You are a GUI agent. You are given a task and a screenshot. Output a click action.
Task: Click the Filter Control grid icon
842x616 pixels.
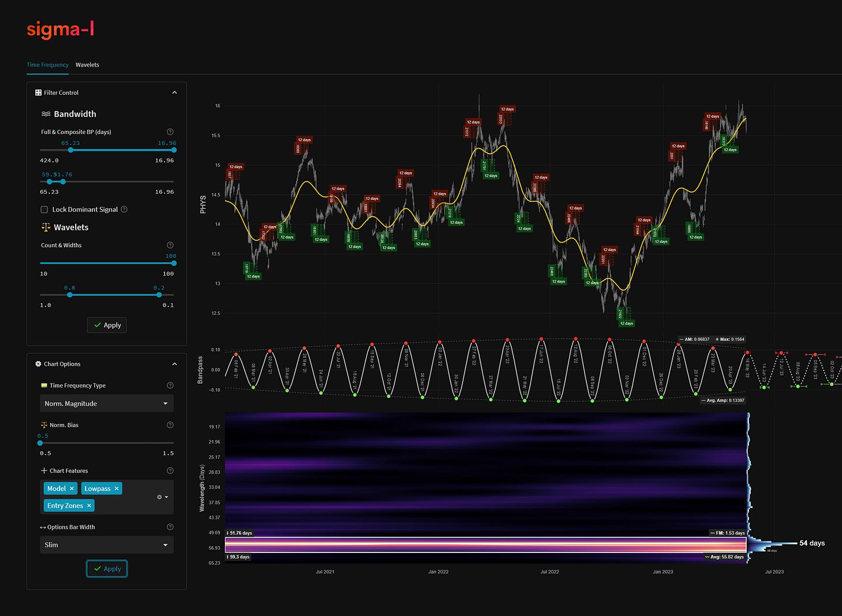[38, 92]
